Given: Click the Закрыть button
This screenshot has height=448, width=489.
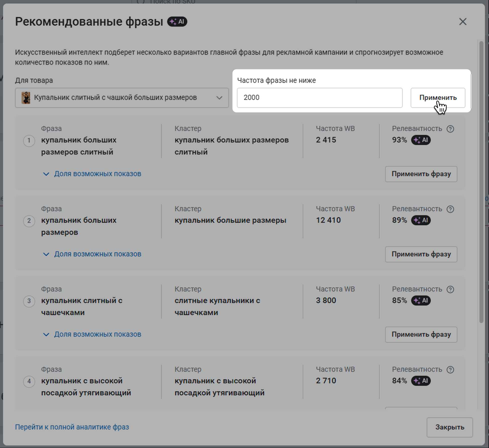Looking at the screenshot, I should click(x=450, y=427).
